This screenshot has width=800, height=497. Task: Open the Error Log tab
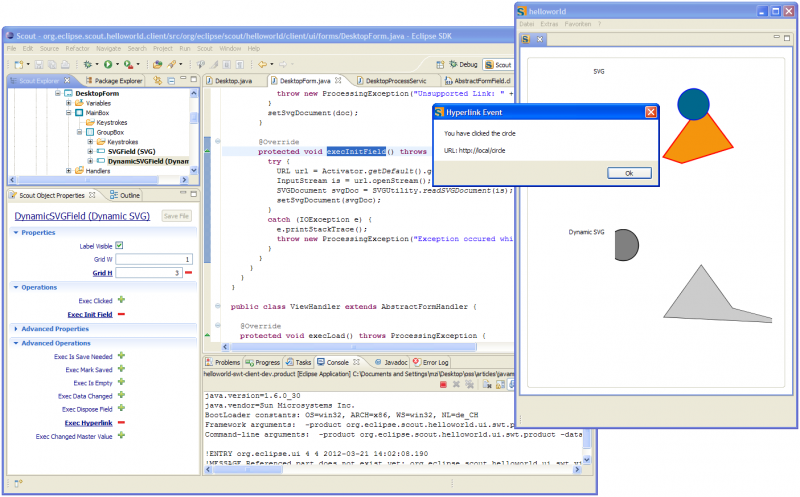(x=431, y=362)
